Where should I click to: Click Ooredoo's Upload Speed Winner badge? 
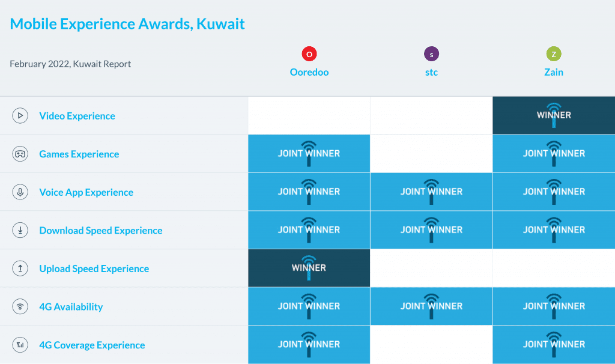tap(309, 268)
